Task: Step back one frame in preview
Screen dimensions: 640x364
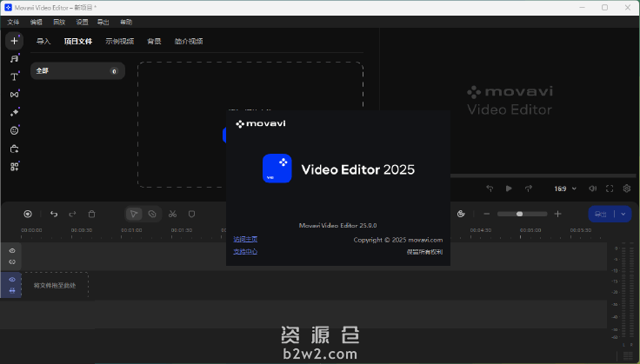Action: 490,189
